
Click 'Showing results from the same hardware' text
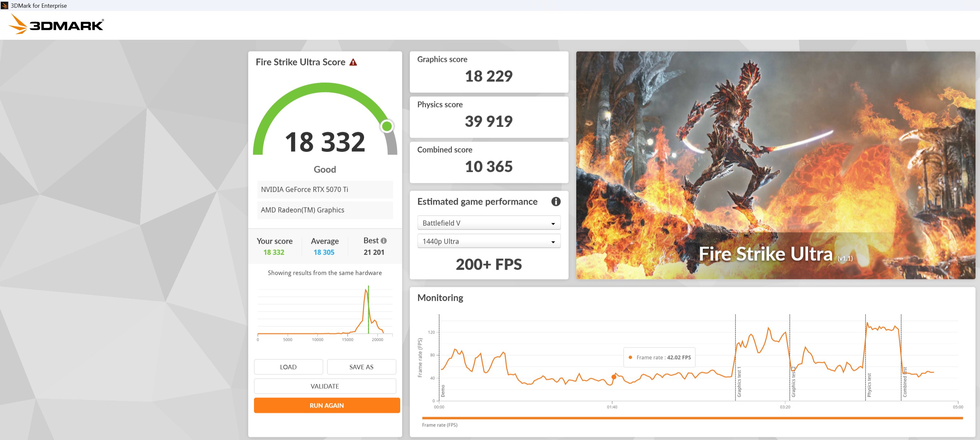click(x=325, y=273)
